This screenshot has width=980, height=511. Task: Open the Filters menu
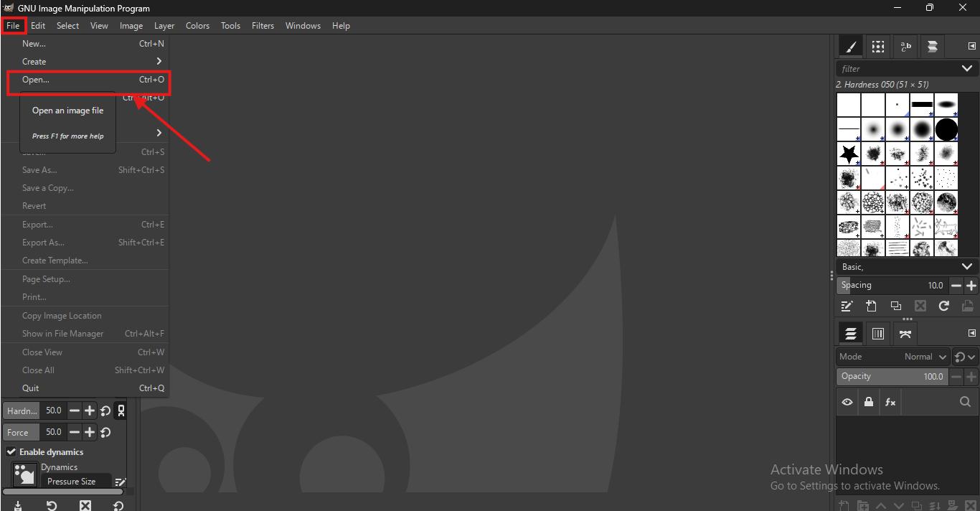tap(263, 26)
